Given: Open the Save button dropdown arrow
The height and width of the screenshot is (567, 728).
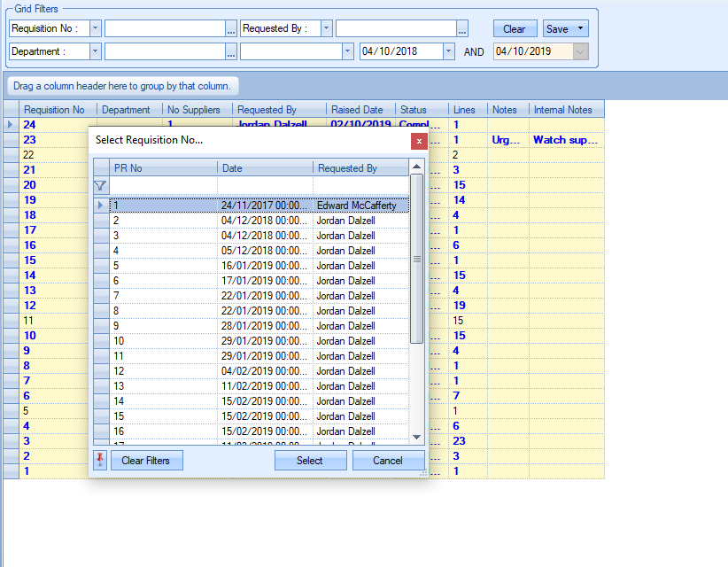Looking at the screenshot, I should 580,29.
